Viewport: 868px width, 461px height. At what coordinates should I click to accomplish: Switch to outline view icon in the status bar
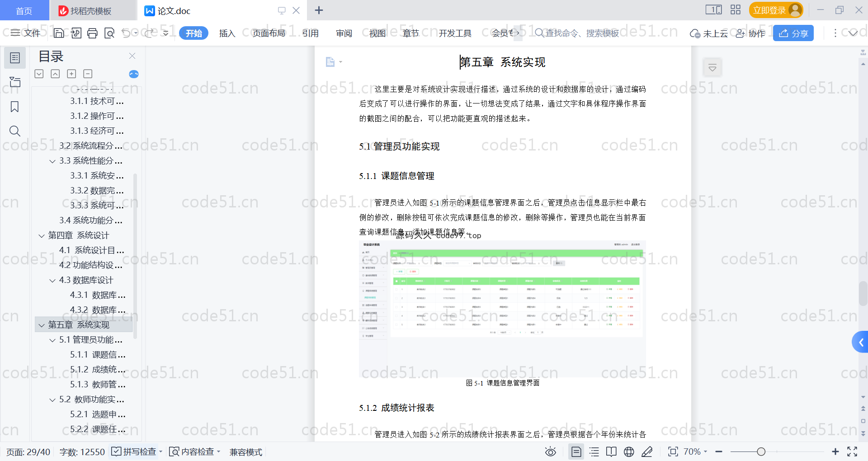click(x=594, y=452)
